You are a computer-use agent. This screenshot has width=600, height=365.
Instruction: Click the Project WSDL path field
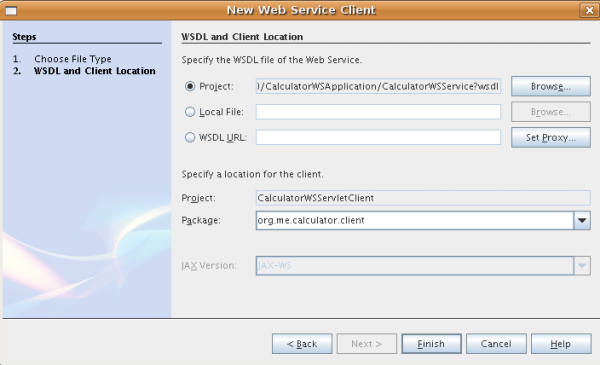click(378, 86)
